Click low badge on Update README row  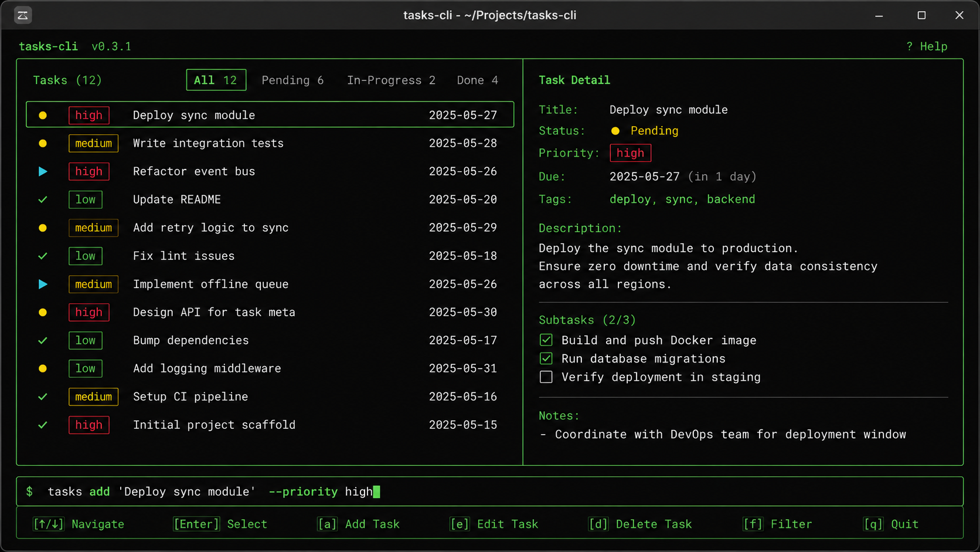tap(86, 200)
